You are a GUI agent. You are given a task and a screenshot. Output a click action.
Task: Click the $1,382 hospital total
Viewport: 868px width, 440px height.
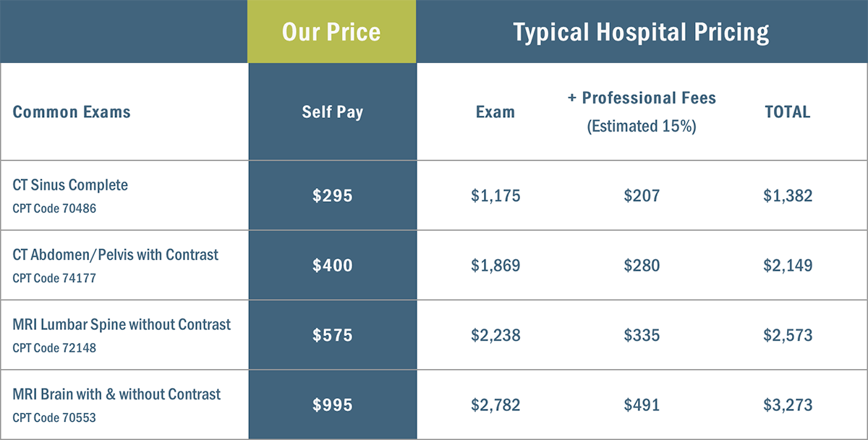click(788, 195)
